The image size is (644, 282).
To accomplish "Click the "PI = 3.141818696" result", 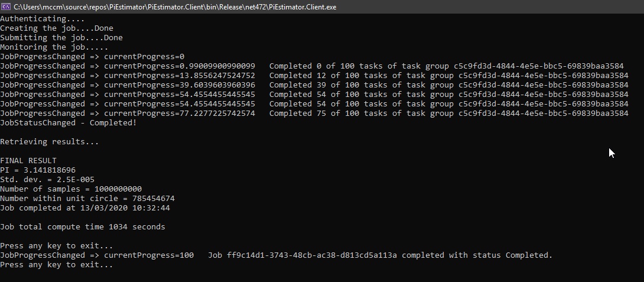I will tap(38, 170).
